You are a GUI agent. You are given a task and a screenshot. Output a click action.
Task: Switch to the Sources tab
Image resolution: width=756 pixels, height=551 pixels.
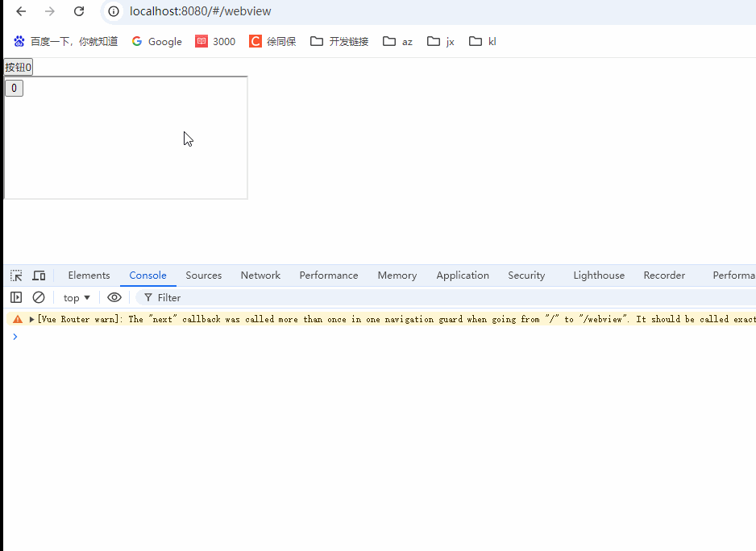point(203,275)
